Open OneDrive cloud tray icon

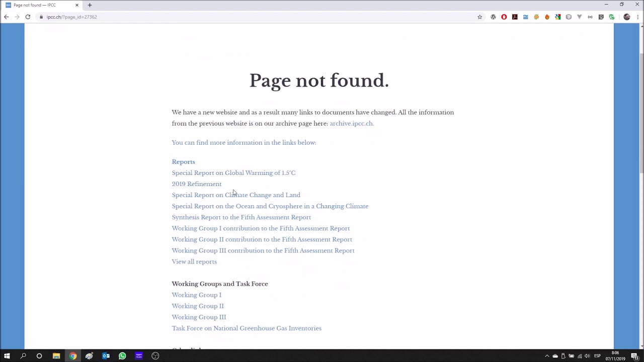[555, 356]
